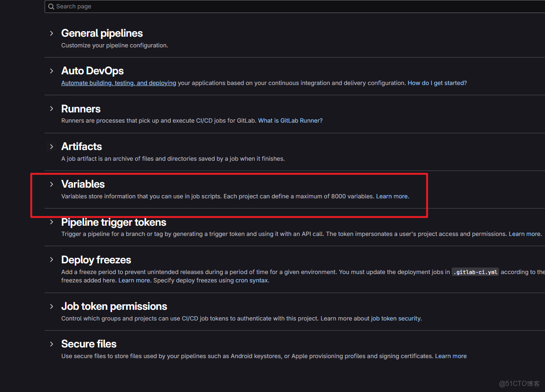Viewport: 545px width, 392px height.
Task: Expand the General pipelines section
Action: pyautogui.click(x=51, y=33)
